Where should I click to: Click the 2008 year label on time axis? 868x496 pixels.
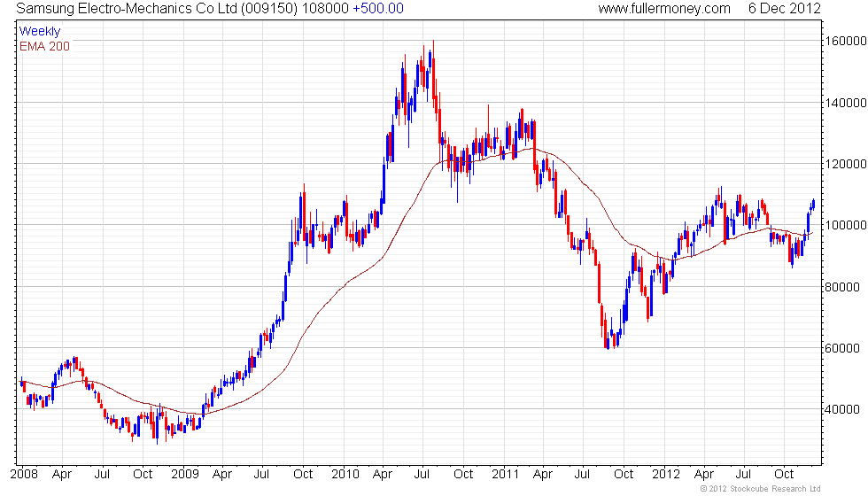(x=25, y=475)
